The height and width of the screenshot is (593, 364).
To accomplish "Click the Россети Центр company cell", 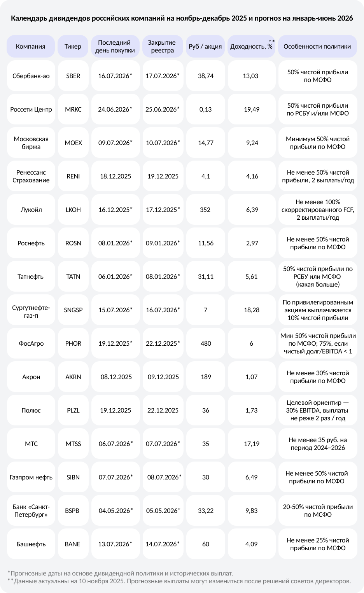I will (x=31, y=109).
